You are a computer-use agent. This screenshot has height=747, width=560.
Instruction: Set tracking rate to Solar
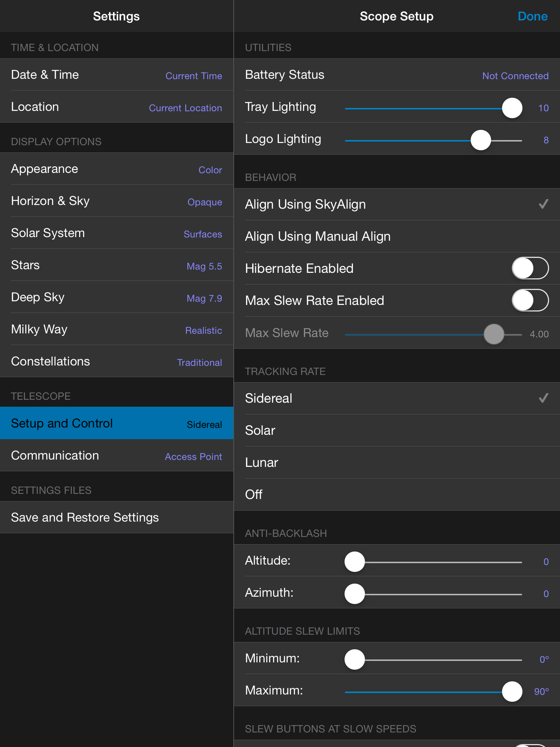point(397,430)
